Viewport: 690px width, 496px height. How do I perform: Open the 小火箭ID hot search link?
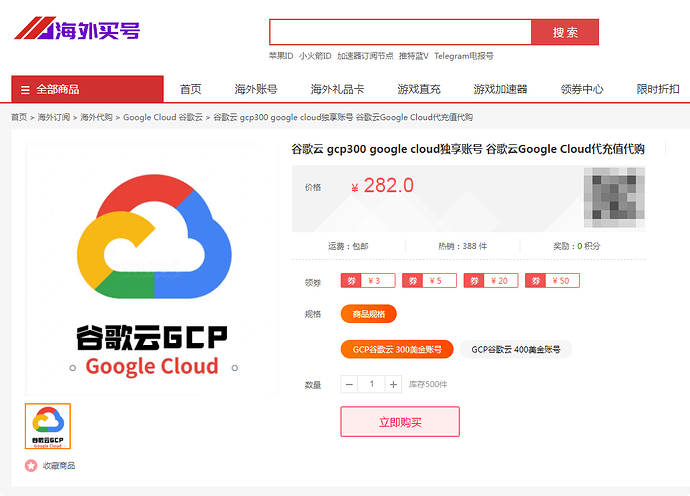315,56
